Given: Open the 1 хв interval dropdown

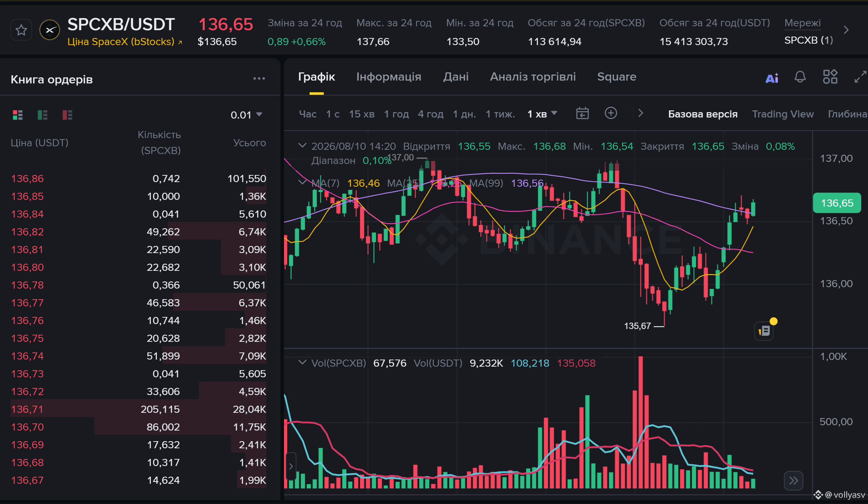Looking at the screenshot, I should click(x=542, y=114).
